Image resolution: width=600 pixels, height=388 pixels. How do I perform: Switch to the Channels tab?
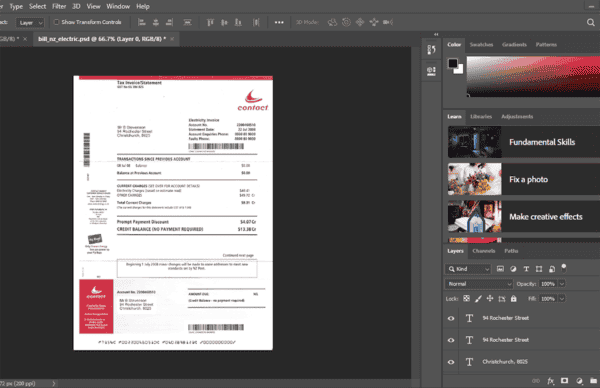(484, 251)
